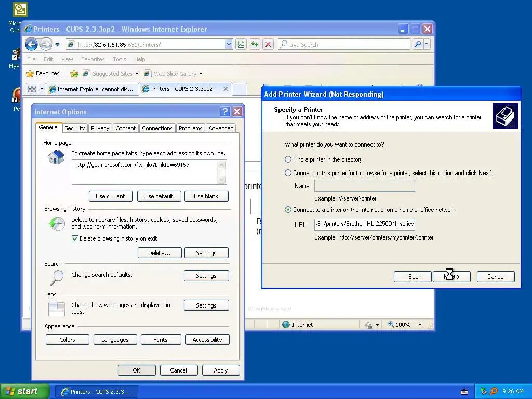Click home page box scroll up arrow
This screenshot has width=532, height=399.
(x=222, y=165)
